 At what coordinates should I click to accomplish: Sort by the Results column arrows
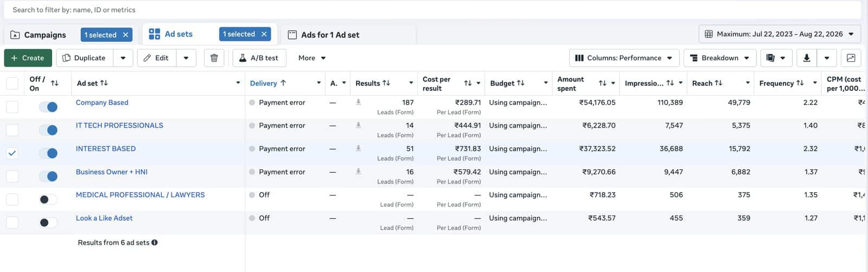[x=386, y=83]
